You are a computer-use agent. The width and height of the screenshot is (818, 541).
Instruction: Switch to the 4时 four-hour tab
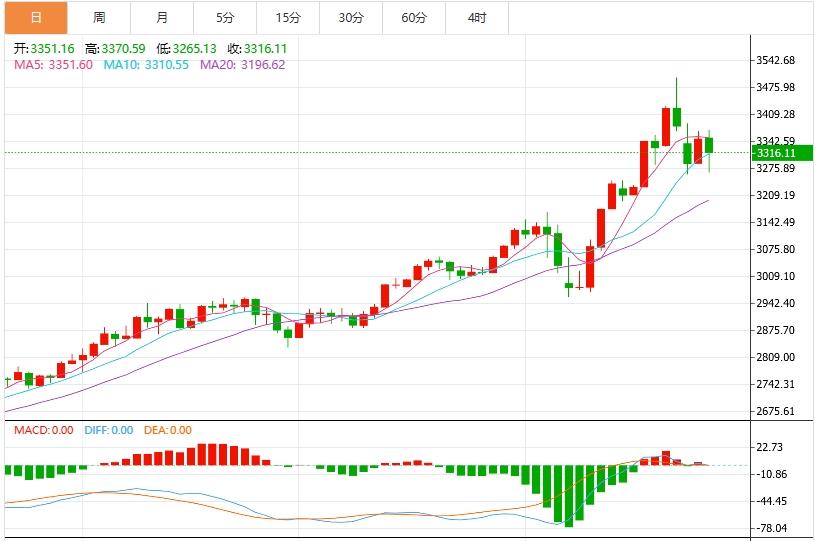[x=477, y=18]
